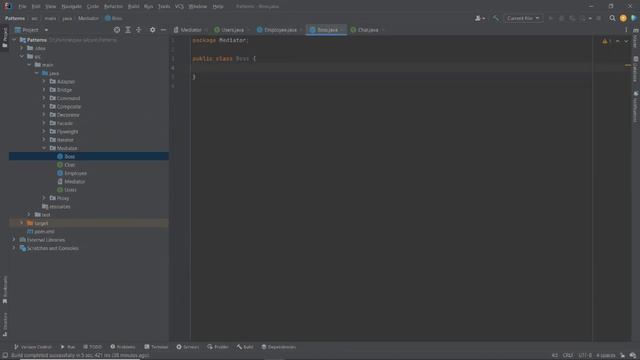Open Project panel gear settings
The height and width of the screenshot is (360, 640).
152,30
